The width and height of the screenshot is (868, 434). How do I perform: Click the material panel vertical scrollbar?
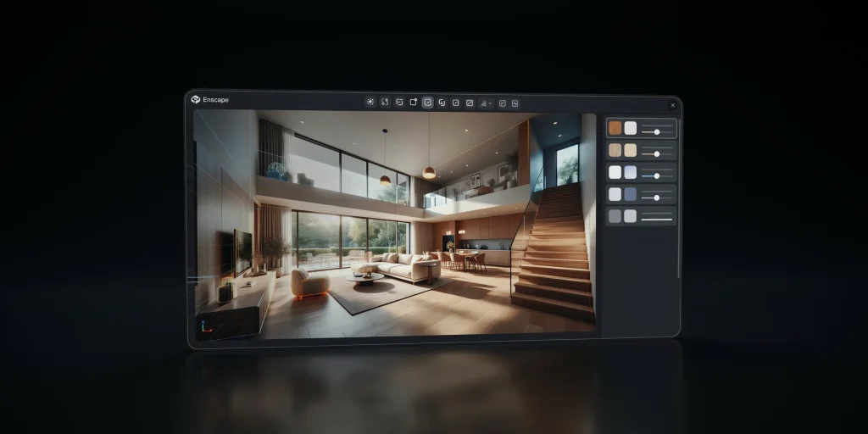(x=679, y=198)
